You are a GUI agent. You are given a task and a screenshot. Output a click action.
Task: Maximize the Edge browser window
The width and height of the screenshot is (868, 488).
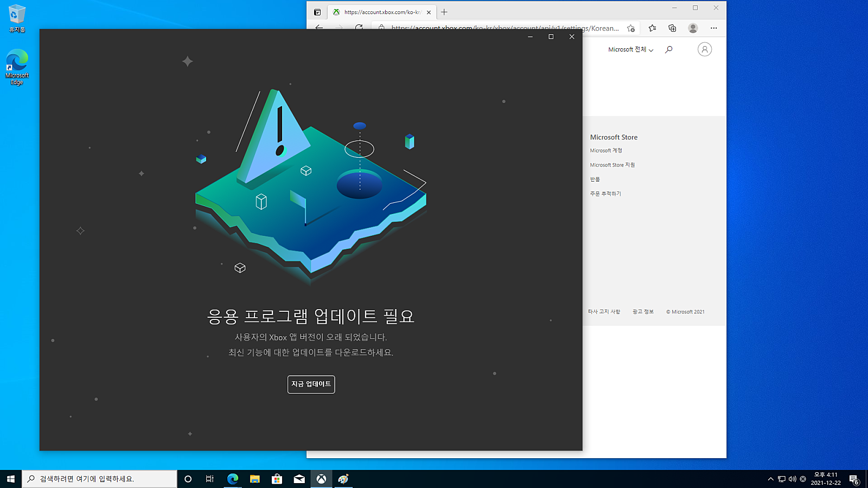[x=695, y=8]
